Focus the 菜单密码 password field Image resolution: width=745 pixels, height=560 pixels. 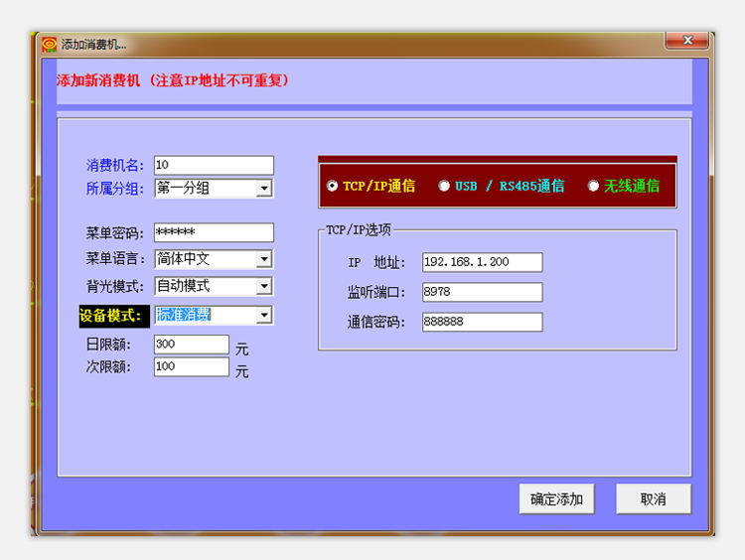pos(214,232)
